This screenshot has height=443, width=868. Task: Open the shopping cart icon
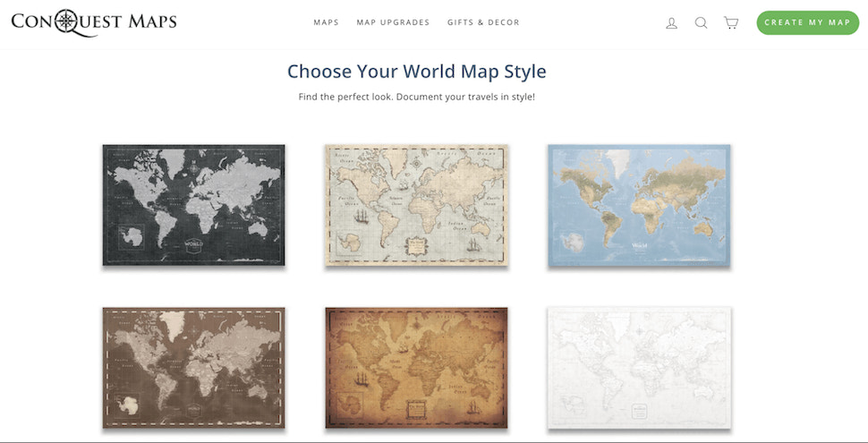click(x=731, y=22)
